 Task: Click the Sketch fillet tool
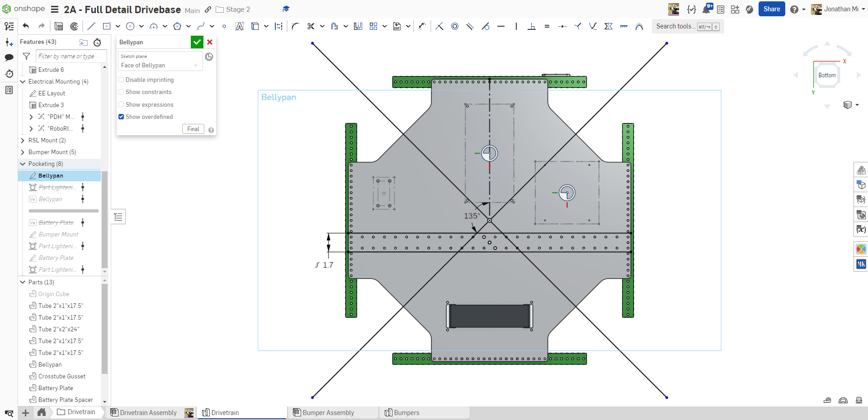tap(295, 26)
